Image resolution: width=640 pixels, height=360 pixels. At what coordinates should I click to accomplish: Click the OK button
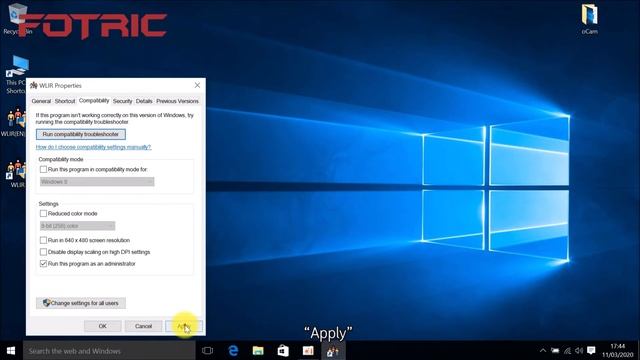(x=102, y=326)
